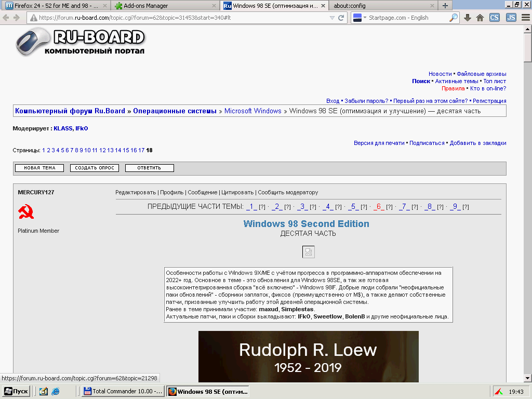Open the red Правила link
The height and width of the screenshot is (399, 532).
pos(453,88)
